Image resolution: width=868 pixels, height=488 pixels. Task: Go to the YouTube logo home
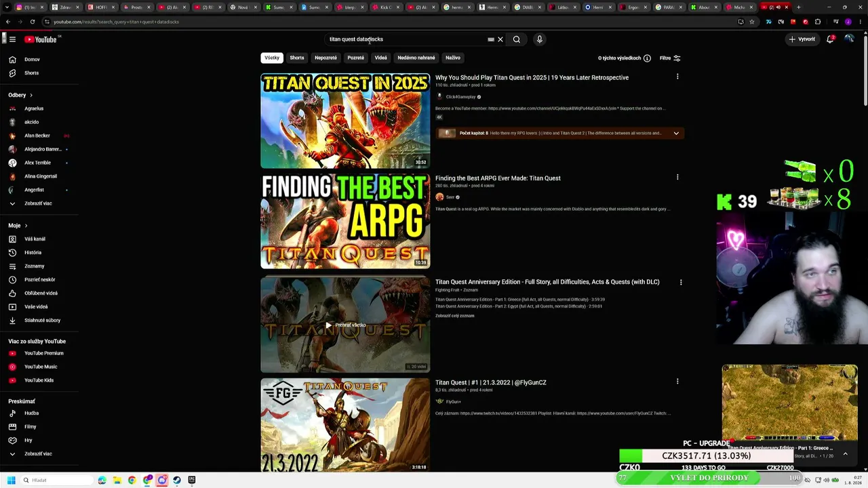tap(41, 39)
